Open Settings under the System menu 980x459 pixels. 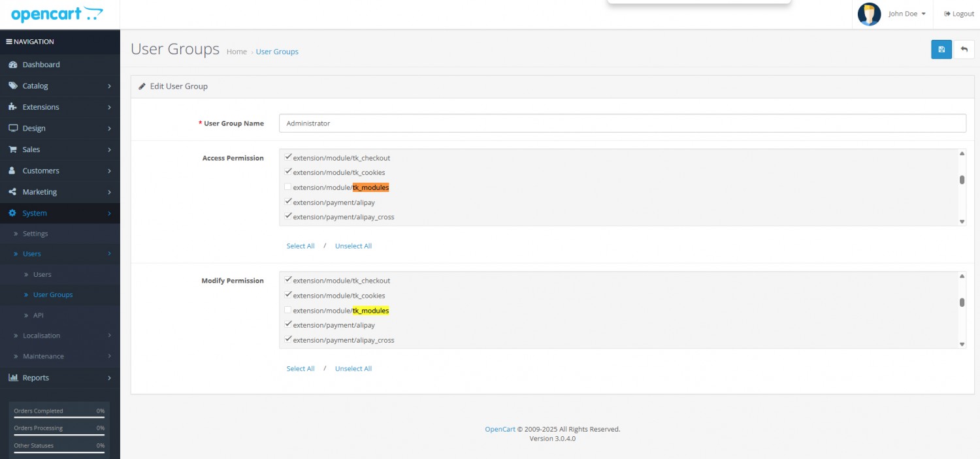[x=35, y=234]
